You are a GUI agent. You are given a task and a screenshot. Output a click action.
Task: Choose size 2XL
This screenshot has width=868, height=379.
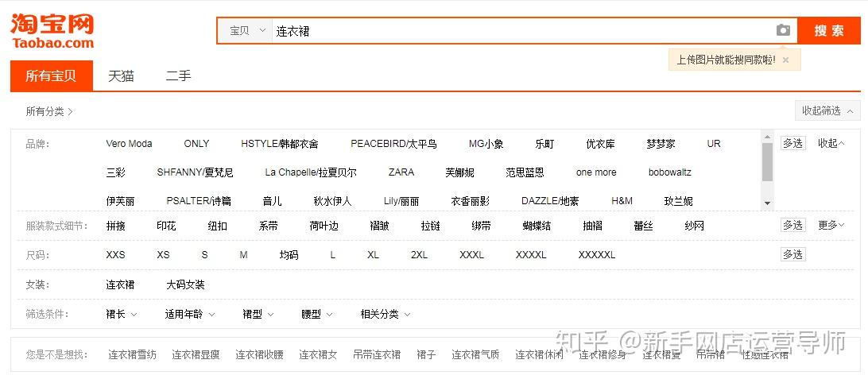point(419,255)
